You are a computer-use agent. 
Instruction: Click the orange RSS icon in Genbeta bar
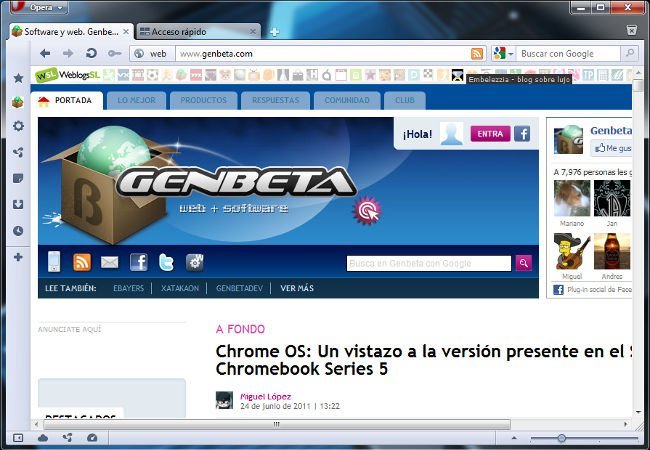click(82, 262)
